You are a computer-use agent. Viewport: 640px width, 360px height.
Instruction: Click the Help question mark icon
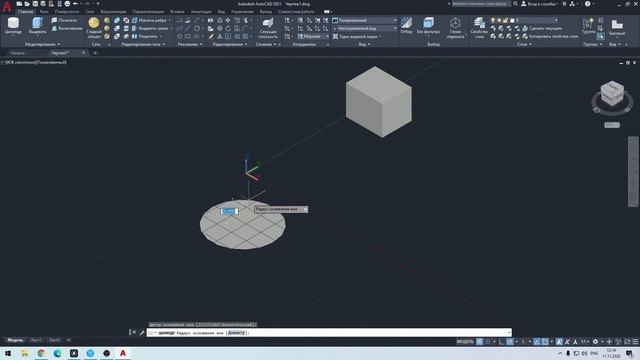pos(587,4)
